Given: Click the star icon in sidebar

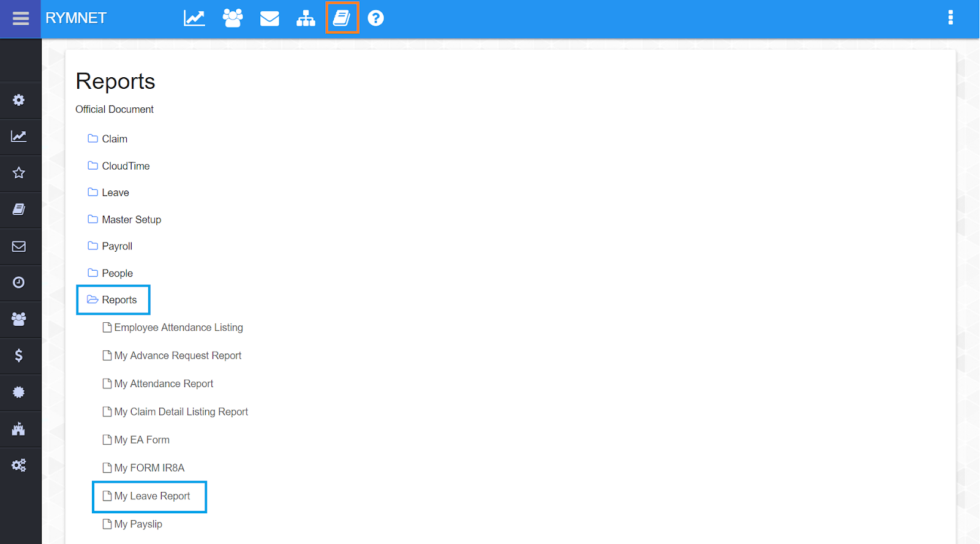Looking at the screenshot, I should (19, 173).
